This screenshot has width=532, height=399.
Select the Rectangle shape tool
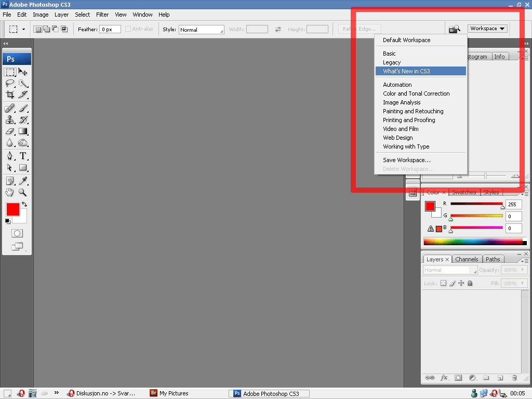23,167
